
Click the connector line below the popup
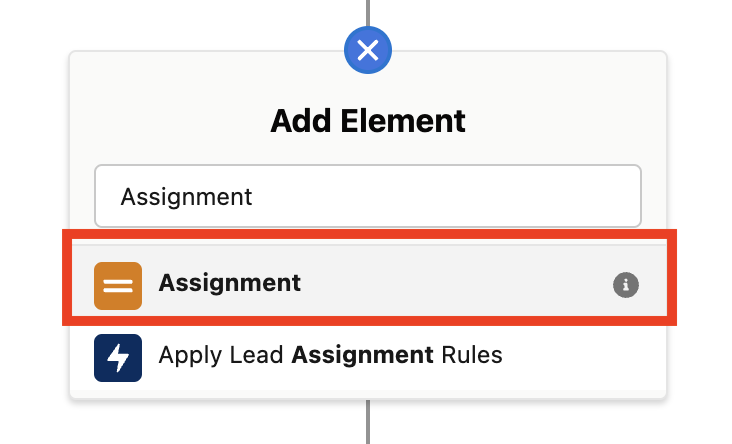pos(368,422)
